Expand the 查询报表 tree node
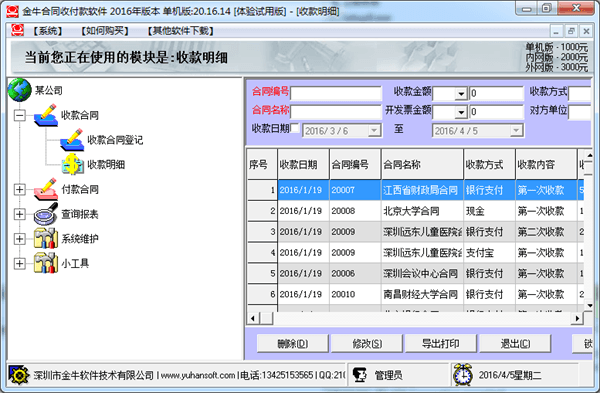This screenshot has width=600, height=393. point(20,214)
